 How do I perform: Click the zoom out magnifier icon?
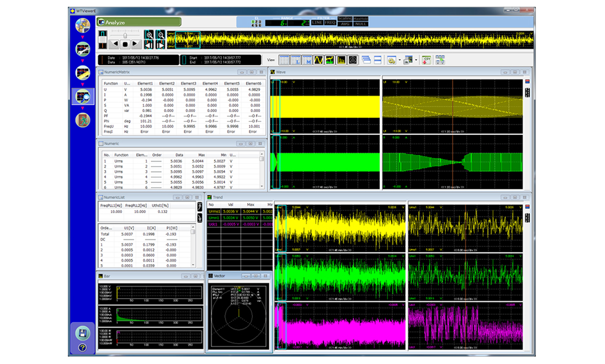coord(160,34)
